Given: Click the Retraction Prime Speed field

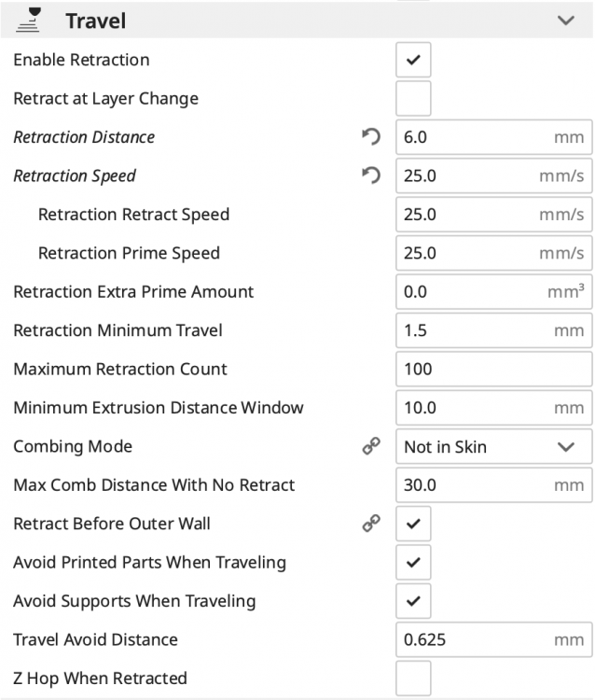Looking at the screenshot, I should tap(493, 253).
